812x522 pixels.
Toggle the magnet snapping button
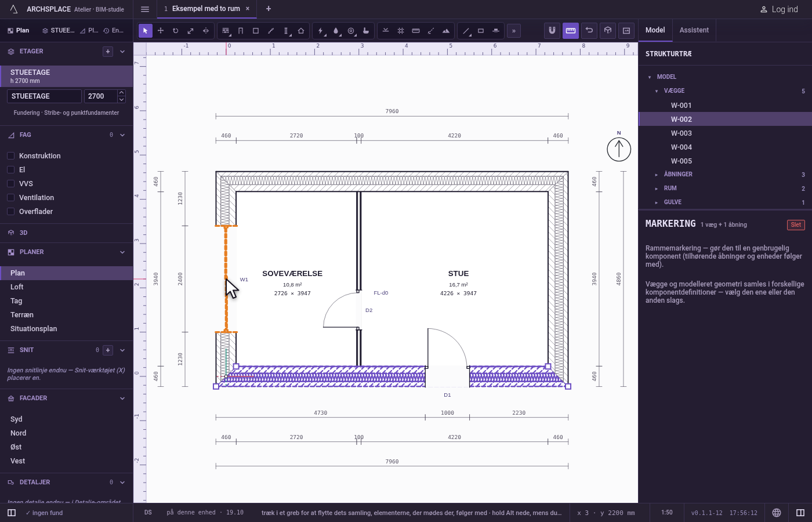click(552, 30)
